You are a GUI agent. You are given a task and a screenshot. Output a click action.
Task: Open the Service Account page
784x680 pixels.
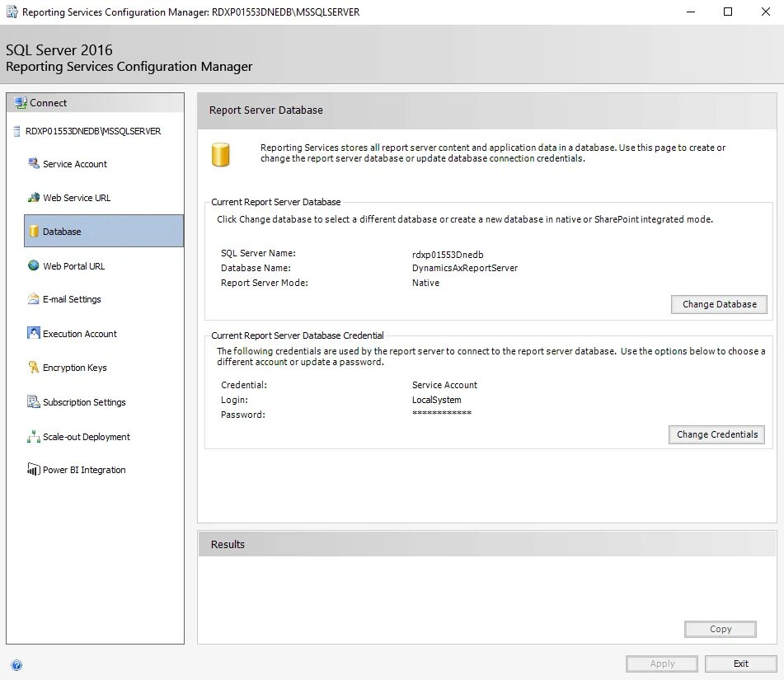pos(74,164)
